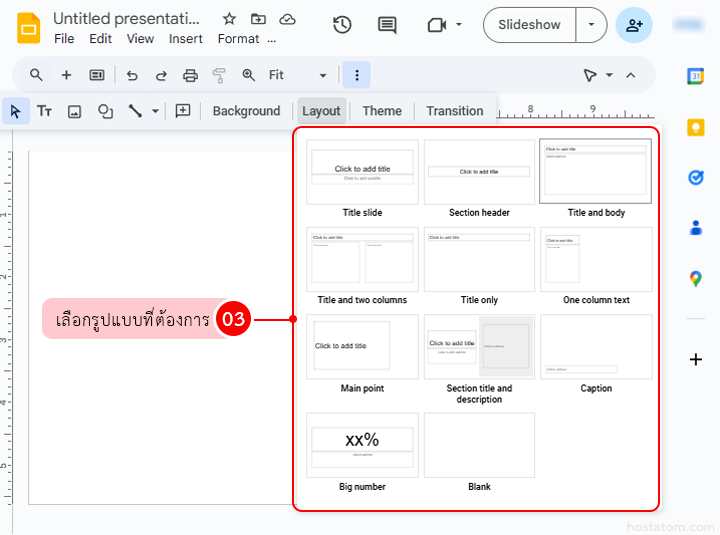Open Google Calendar side panel
The image size is (720, 535).
695,76
